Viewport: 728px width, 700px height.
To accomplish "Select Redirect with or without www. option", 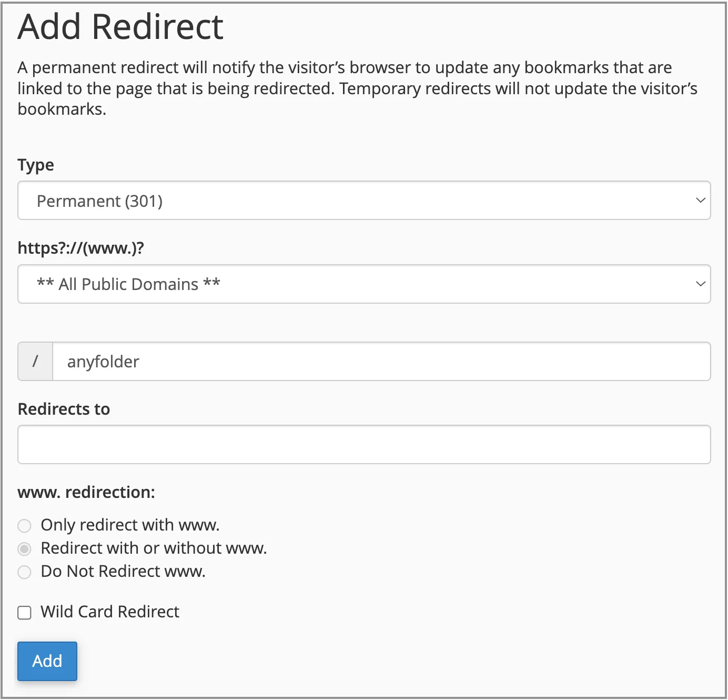I will pyautogui.click(x=25, y=548).
